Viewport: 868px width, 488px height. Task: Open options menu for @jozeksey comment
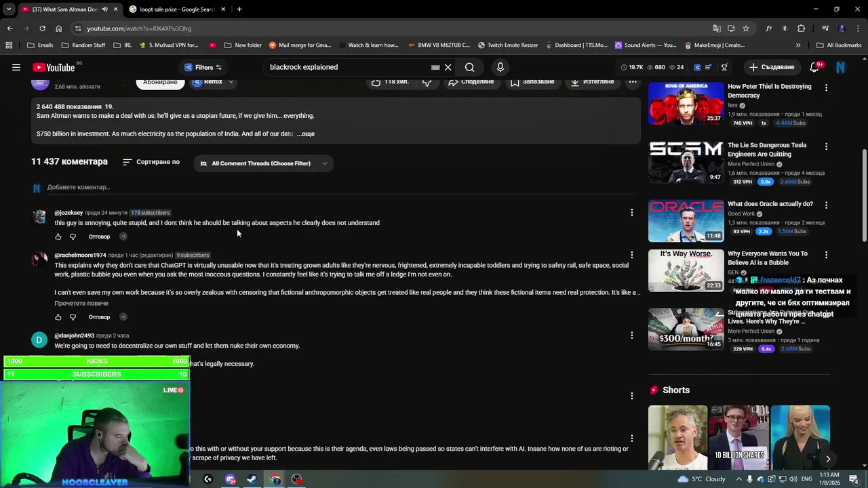632,213
